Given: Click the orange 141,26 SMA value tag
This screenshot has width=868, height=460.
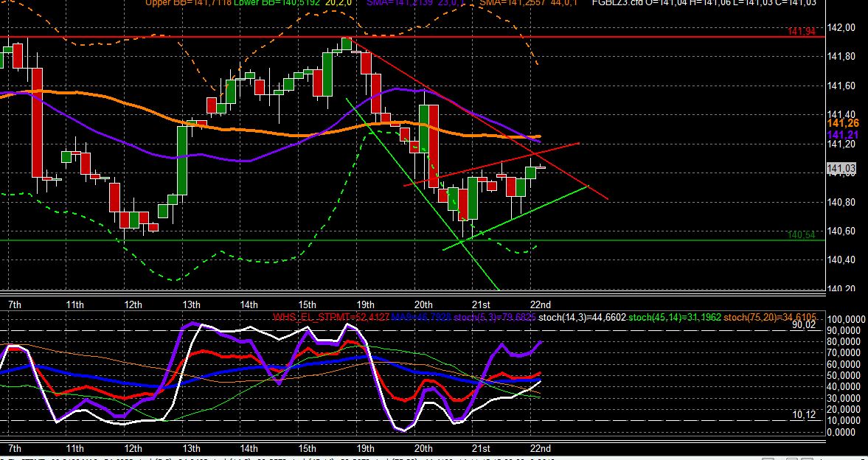Looking at the screenshot, I should tap(842, 123).
